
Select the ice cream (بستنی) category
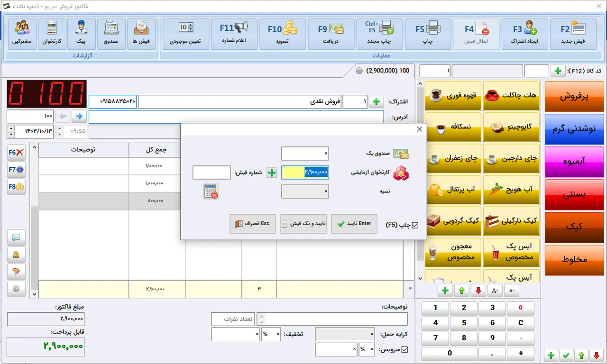[x=574, y=195]
